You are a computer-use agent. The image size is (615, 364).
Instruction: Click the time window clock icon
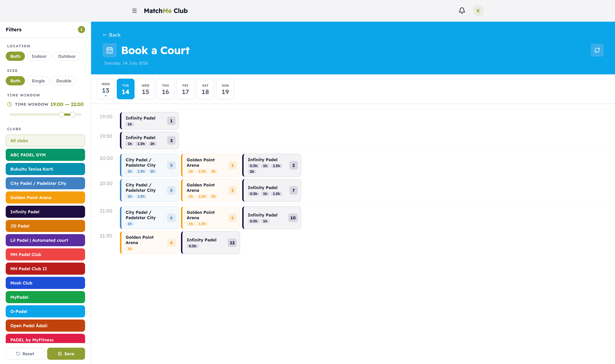tap(10, 104)
